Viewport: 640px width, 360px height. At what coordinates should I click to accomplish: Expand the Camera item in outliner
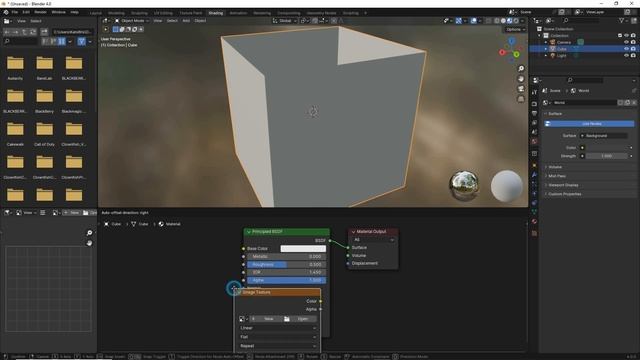click(546, 42)
